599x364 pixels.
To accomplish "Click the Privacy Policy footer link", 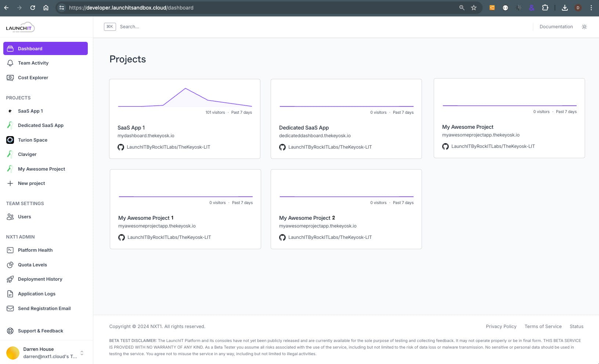I will tap(501, 327).
